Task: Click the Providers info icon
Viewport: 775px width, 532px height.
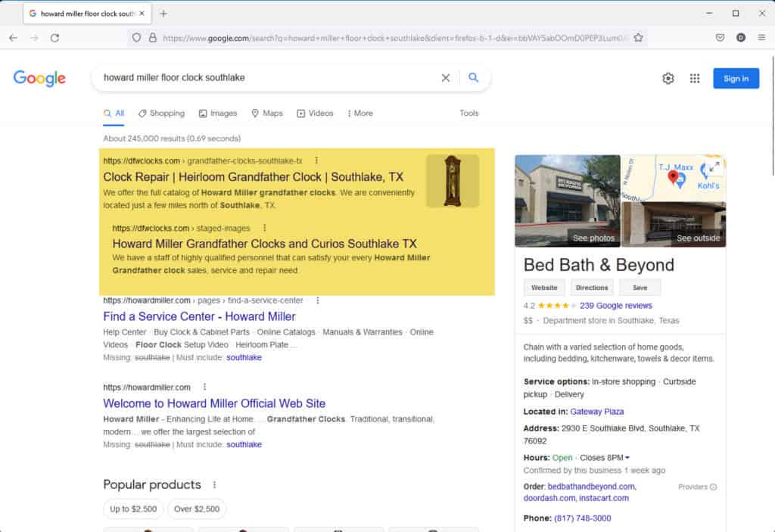Action: [713, 487]
